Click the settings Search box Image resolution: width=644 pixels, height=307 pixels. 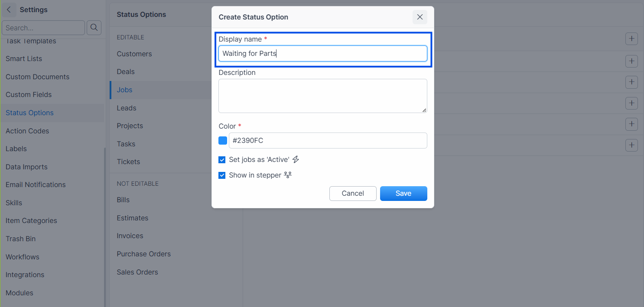pyautogui.click(x=43, y=28)
